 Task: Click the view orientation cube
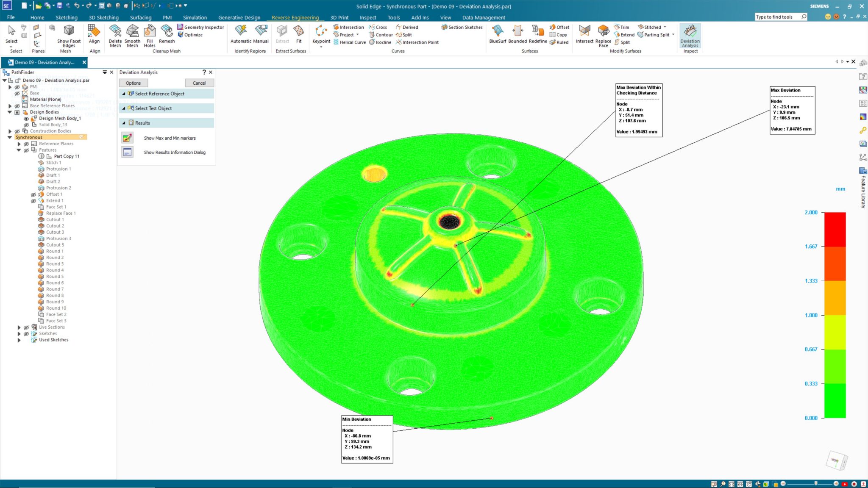[x=836, y=460]
